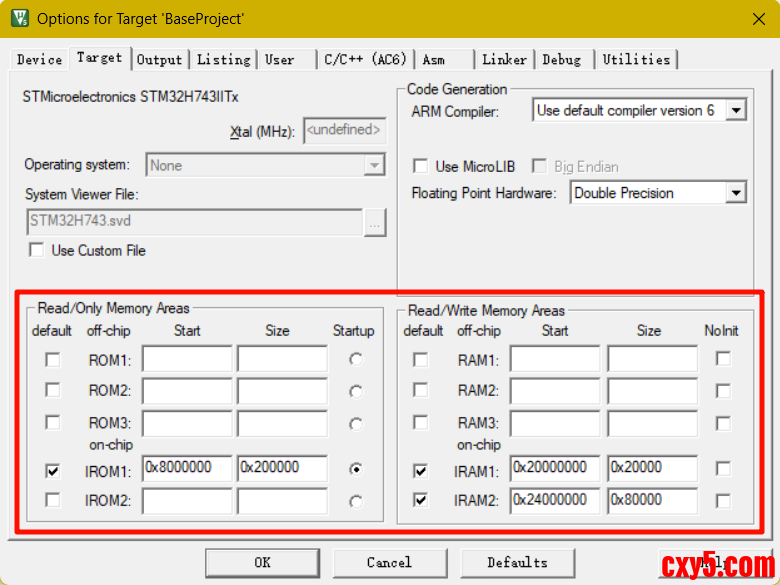Click the RAM2 Start field
The height and width of the screenshot is (585, 780).
pyautogui.click(x=555, y=390)
